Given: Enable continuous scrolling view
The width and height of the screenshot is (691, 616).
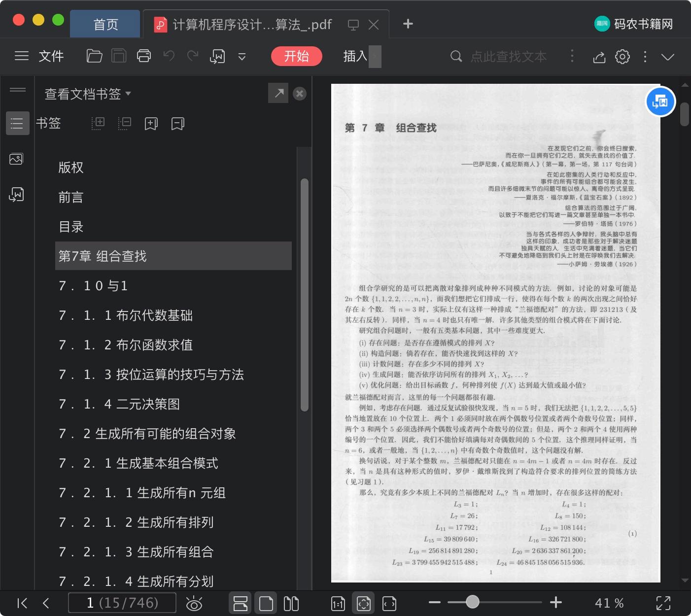Looking at the screenshot, I should tap(241, 603).
